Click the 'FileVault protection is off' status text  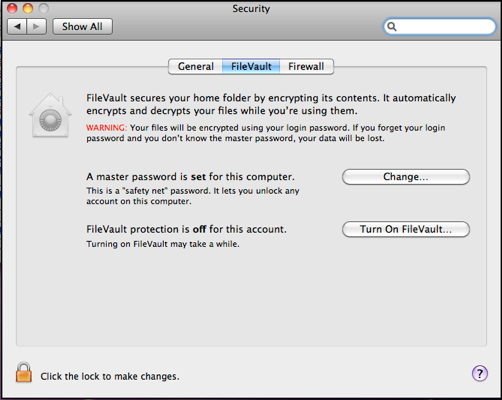[186, 229]
